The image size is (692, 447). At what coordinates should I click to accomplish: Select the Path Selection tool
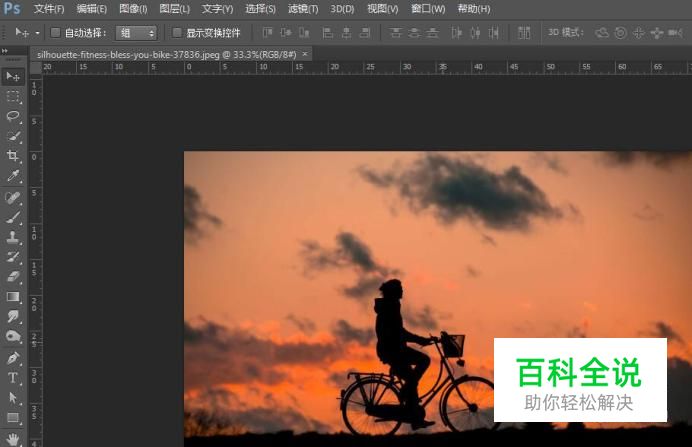point(13,398)
